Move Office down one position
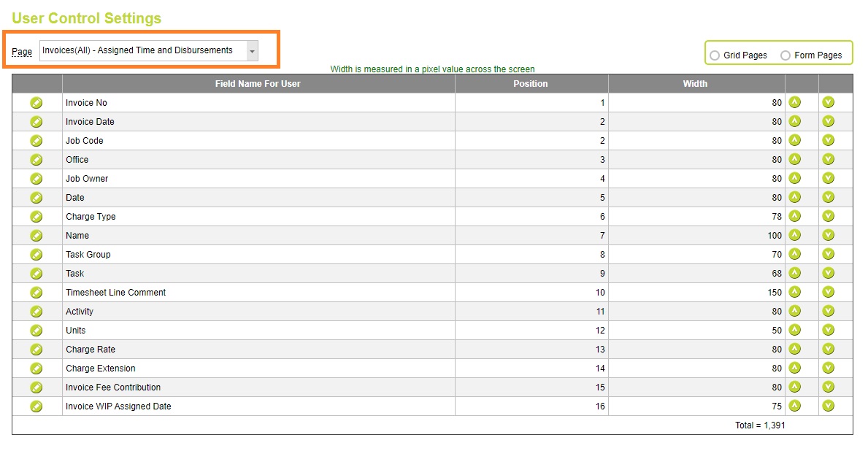The height and width of the screenshot is (451, 868). 829,159
